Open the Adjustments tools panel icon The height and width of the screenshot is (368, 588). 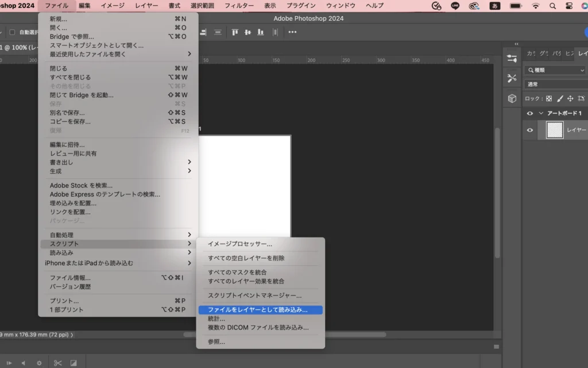click(x=512, y=78)
